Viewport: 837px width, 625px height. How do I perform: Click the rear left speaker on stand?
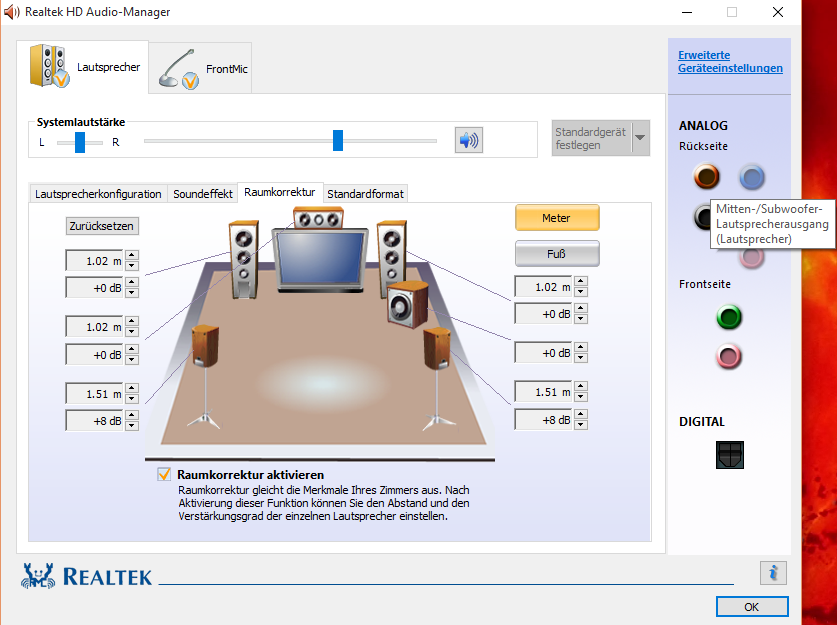[206, 346]
